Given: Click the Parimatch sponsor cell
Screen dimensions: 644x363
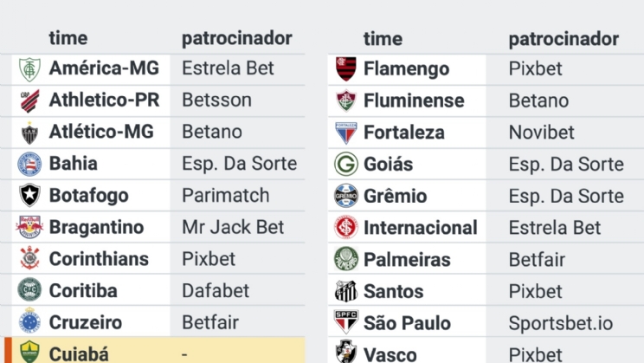Looking at the screenshot, I should coord(225,195).
